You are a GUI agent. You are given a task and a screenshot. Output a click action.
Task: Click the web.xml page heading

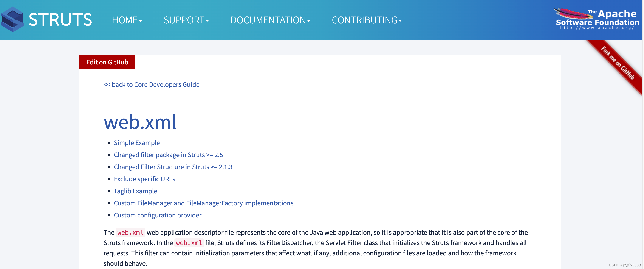tap(140, 122)
